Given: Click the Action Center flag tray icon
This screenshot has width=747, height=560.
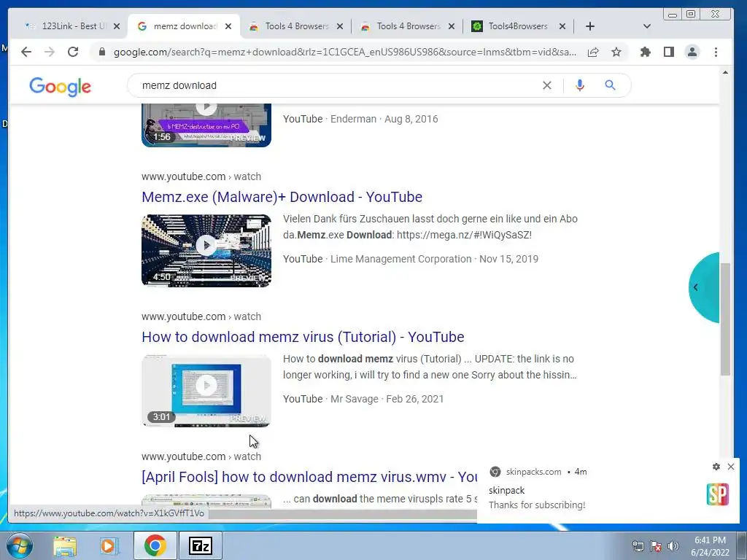Looking at the screenshot, I should [656, 546].
